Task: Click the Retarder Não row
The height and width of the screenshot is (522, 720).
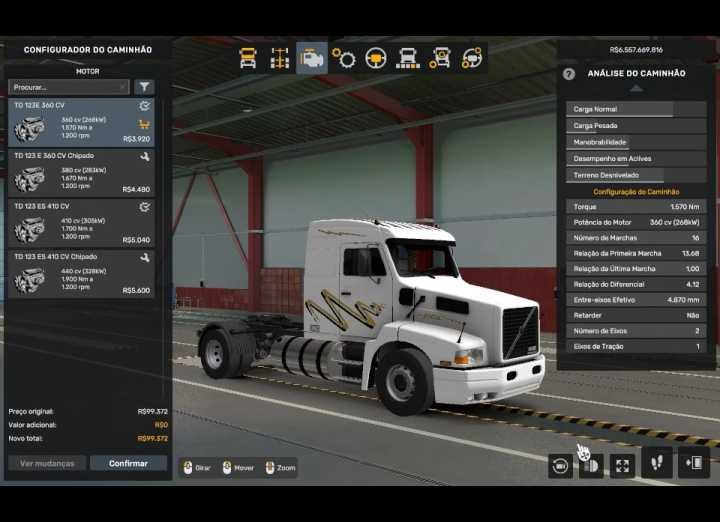Action: [636, 316]
